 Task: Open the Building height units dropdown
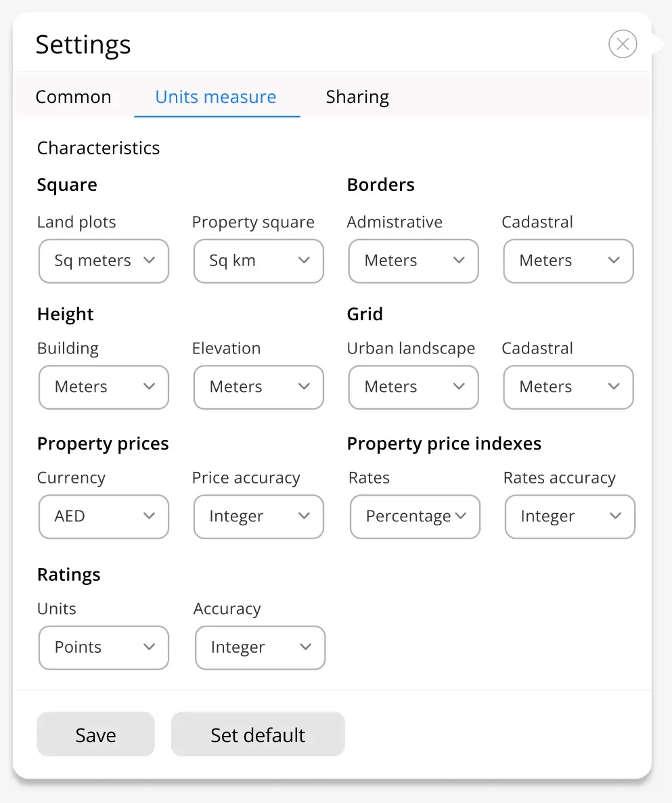coord(104,387)
